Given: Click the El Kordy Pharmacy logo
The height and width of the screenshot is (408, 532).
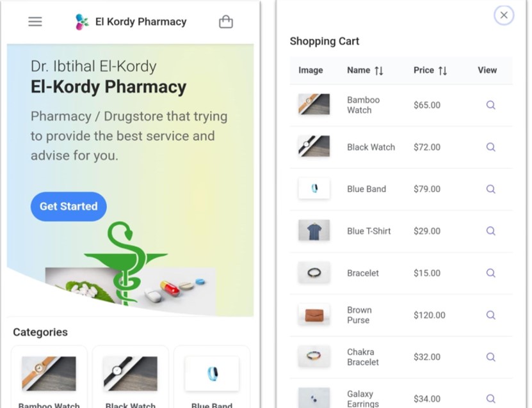Looking at the screenshot, I should tap(82, 22).
